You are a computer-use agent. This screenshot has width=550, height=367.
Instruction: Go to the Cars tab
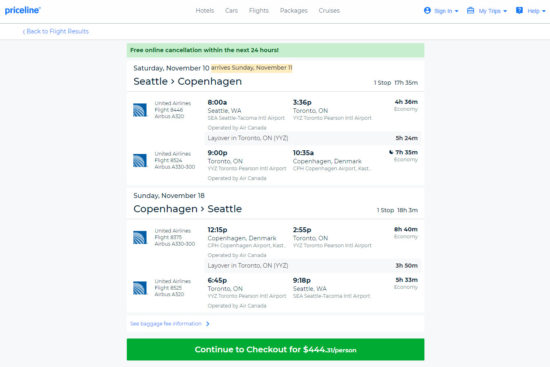pyautogui.click(x=232, y=11)
